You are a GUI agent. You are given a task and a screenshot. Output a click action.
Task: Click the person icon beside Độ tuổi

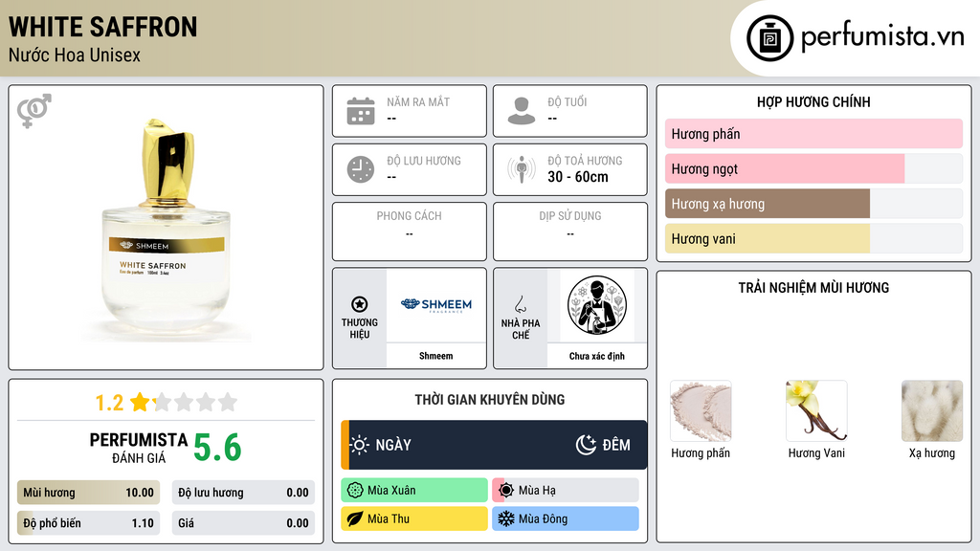[522, 111]
